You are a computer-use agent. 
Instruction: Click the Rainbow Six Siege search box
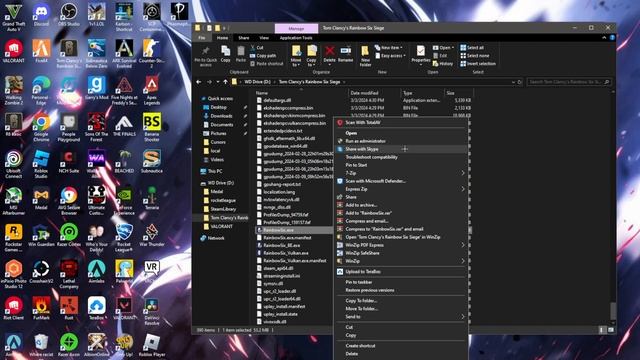(x=569, y=82)
